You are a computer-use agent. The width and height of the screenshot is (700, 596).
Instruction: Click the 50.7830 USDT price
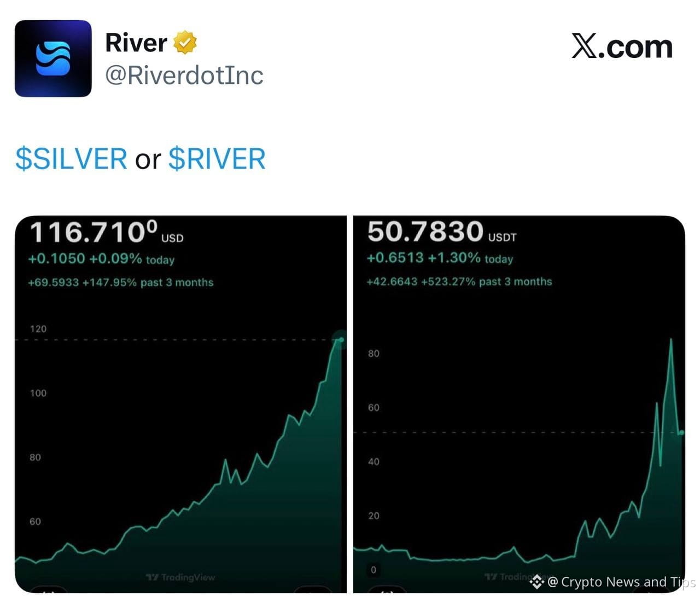point(442,232)
